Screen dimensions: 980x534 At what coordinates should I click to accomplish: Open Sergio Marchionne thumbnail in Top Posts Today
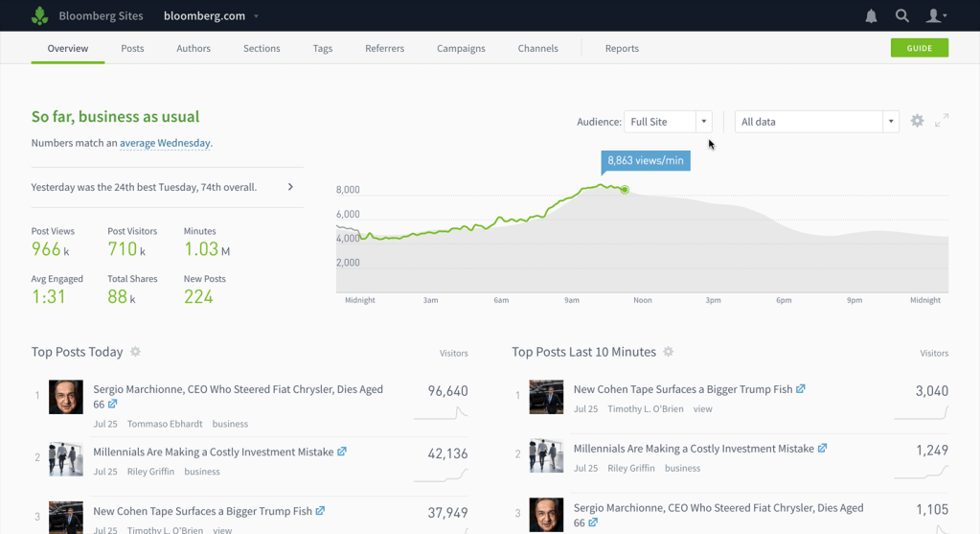tap(66, 397)
